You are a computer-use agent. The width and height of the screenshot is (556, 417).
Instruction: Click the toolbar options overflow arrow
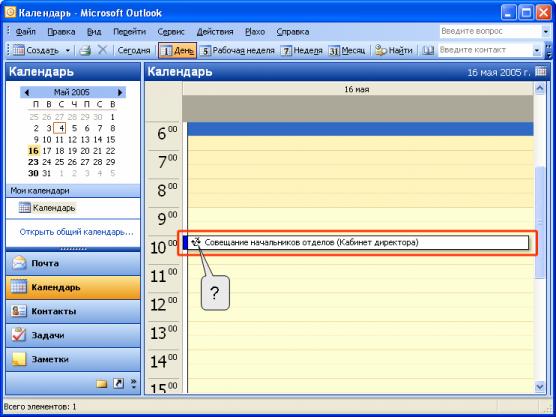point(549,51)
